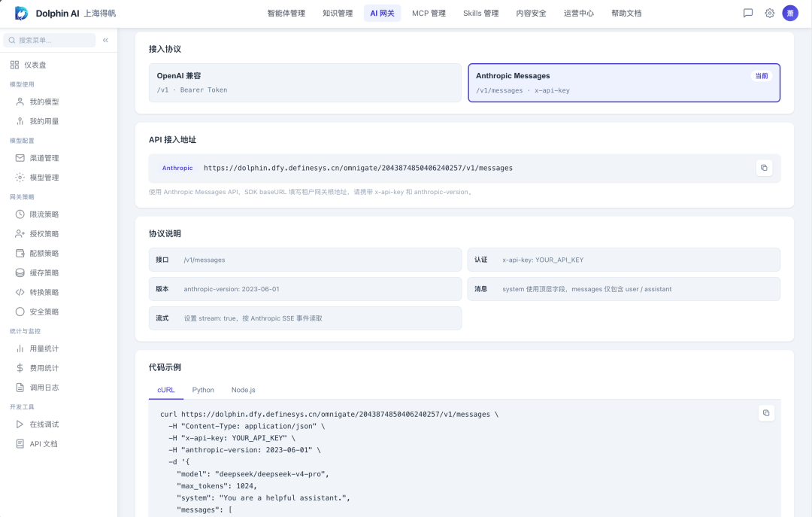The width and height of the screenshot is (812, 517).
Task: Click the book icon beside API 文档
Action: pos(20,444)
